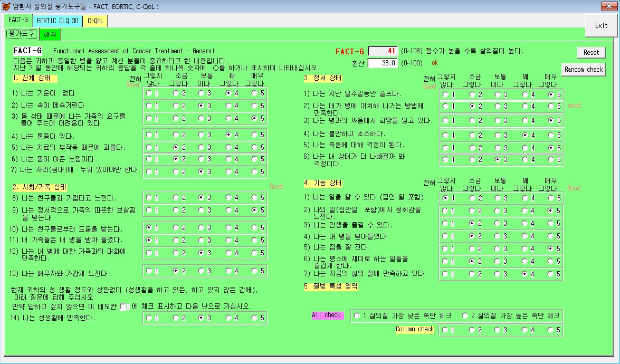This screenshot has height=364, width=620.
Task: Choose 1 for 나는 병과의 싸움에서 희망을 잃고 있다
Action: click(446, 121)
